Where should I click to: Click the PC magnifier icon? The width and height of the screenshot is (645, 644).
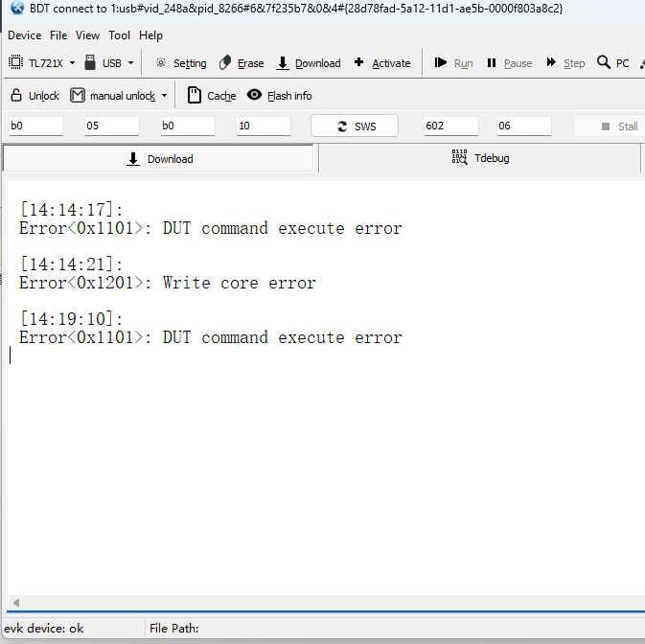(x=604, y=63)
